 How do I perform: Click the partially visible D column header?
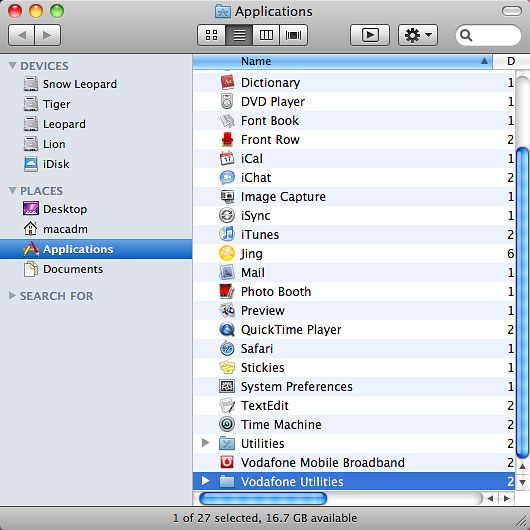coord(511,62)
